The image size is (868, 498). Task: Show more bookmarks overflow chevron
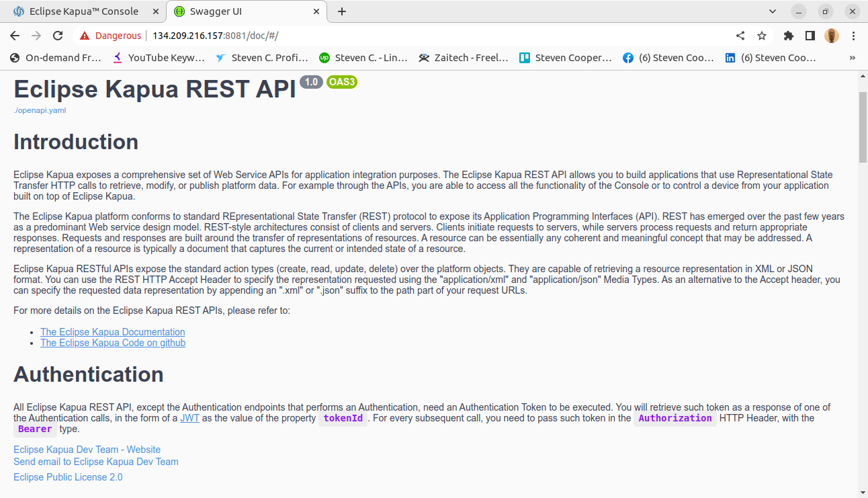click(853, 58)
